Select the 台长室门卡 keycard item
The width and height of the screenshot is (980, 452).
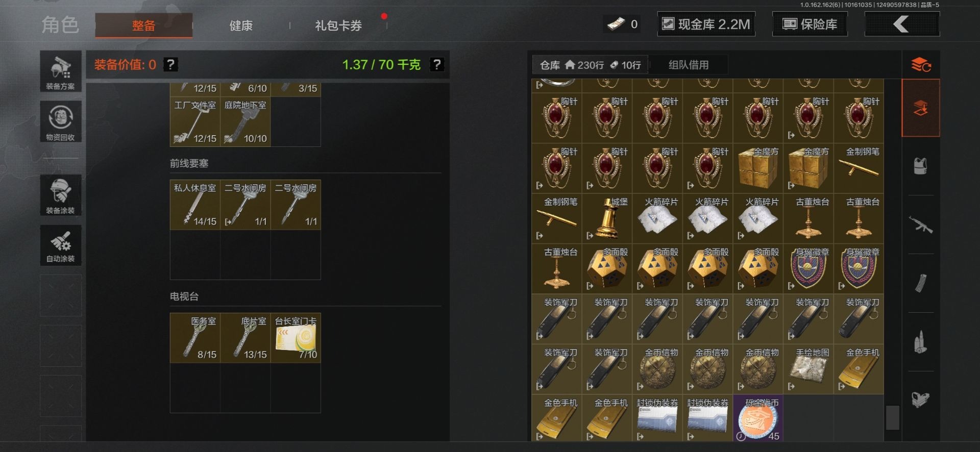coord(296,338)
